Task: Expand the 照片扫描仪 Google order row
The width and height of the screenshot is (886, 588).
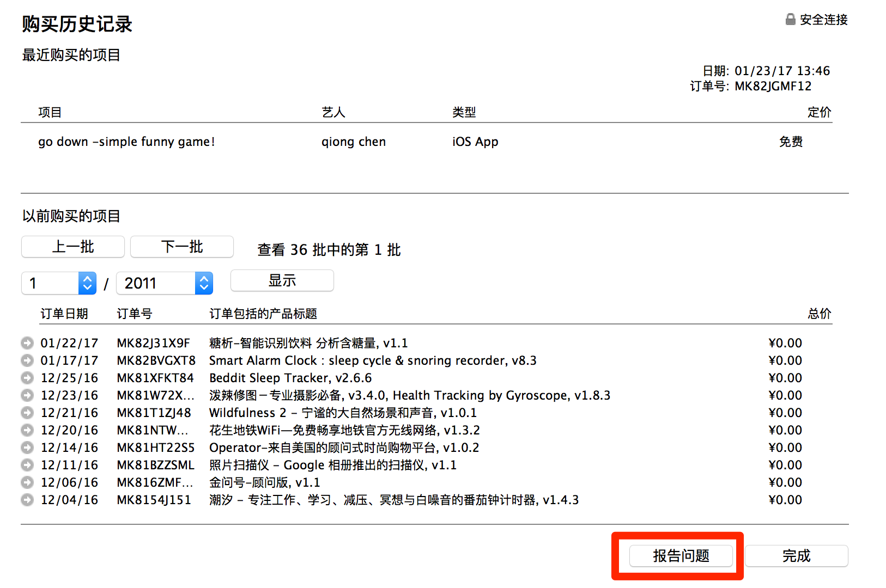Action: (x=27, y=465)
